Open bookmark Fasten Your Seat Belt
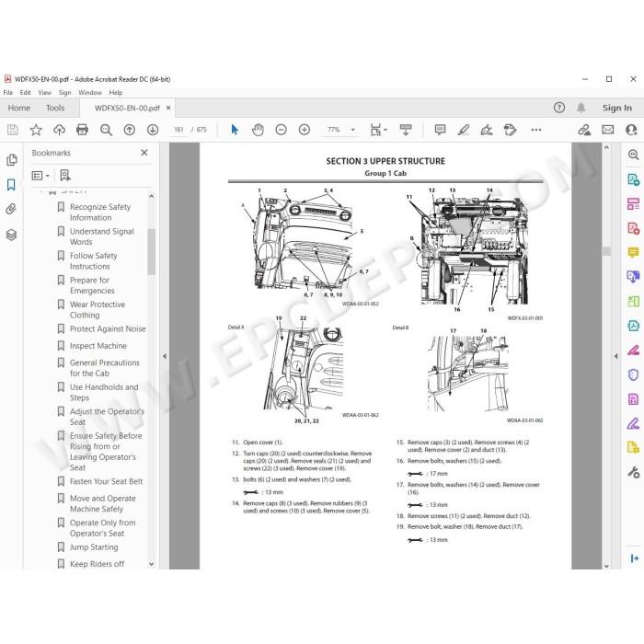Image resolution: width=644 pixels, height=644 pixels. [107, 481]
